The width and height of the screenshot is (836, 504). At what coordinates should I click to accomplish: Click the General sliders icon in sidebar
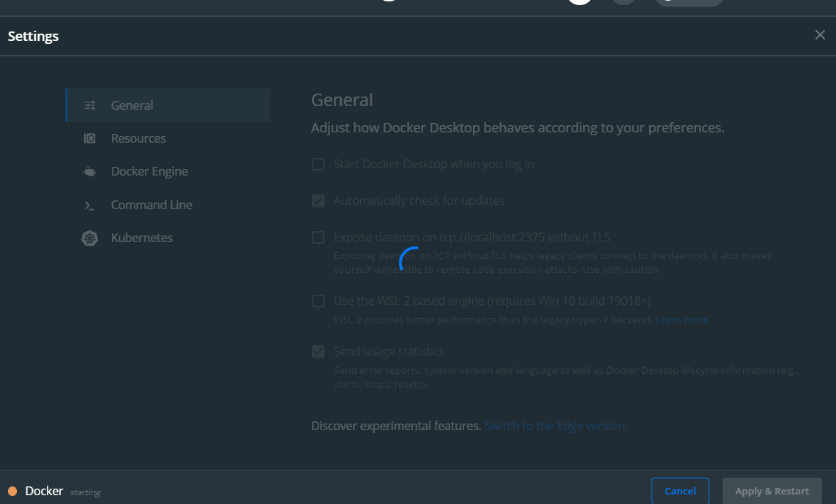(89, 105)
